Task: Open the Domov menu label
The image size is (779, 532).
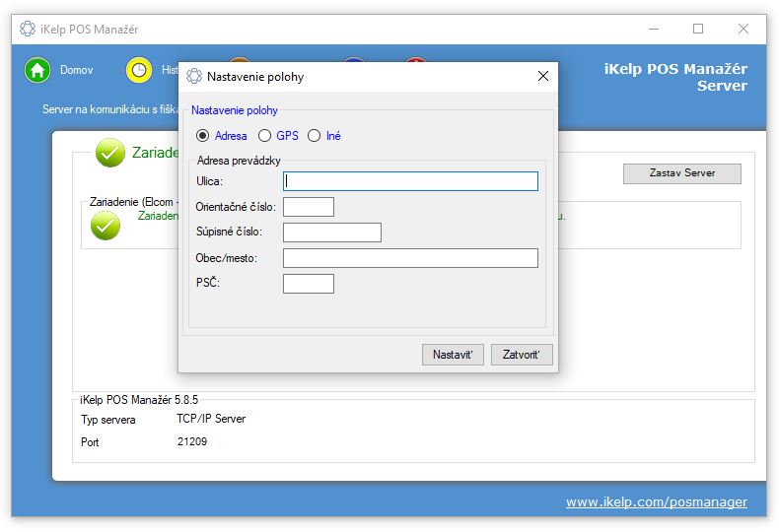Action: [76, 71]
